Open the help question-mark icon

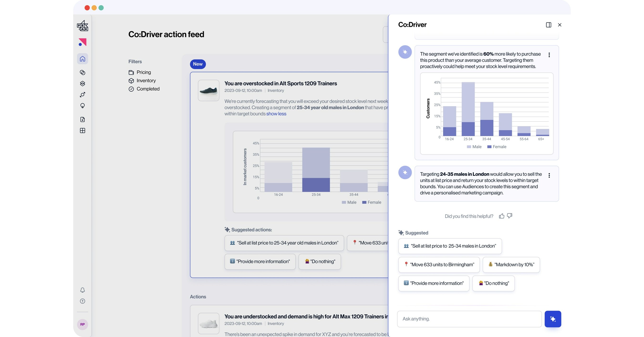tap(83, 301)
